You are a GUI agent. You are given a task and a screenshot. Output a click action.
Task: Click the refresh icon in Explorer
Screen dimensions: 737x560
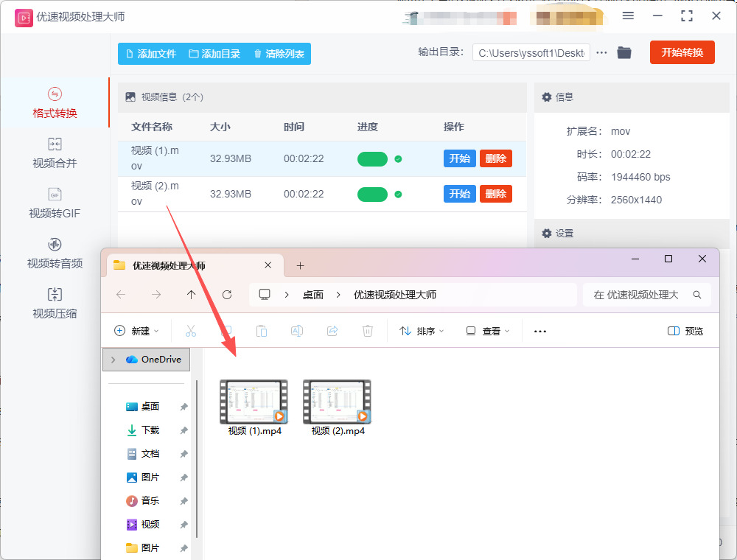227,295
